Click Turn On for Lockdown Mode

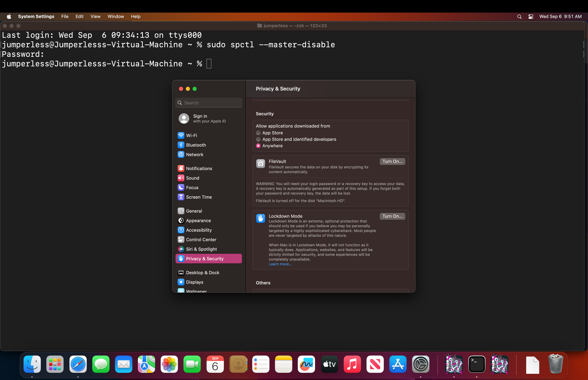pyautogui.click(x=392, y=216)
